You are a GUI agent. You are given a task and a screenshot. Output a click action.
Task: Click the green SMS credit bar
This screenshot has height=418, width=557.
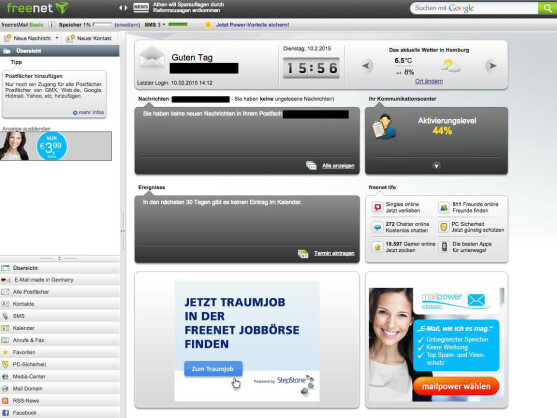tap(178, 25)
